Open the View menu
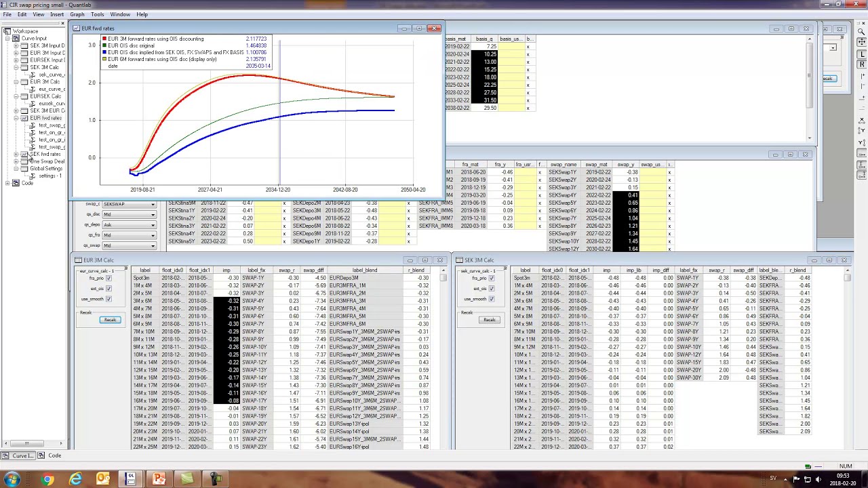This screenshot has width=868, height=488. [39, 14]
